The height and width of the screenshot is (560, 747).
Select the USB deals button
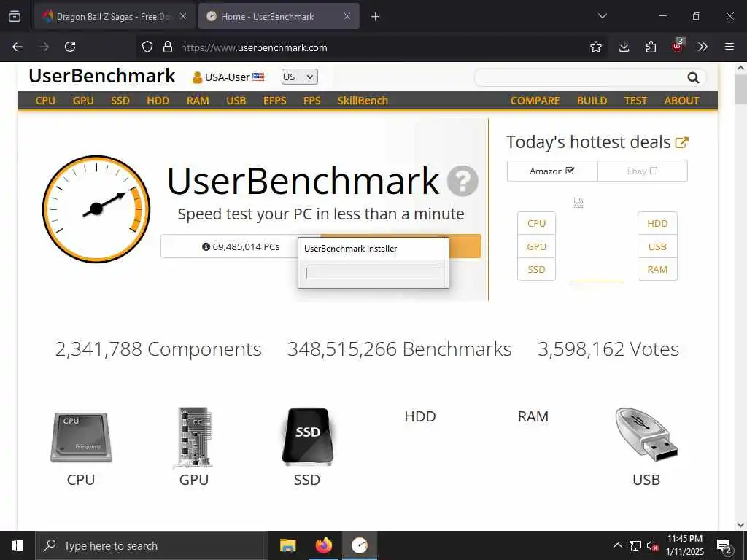[657, 246]
